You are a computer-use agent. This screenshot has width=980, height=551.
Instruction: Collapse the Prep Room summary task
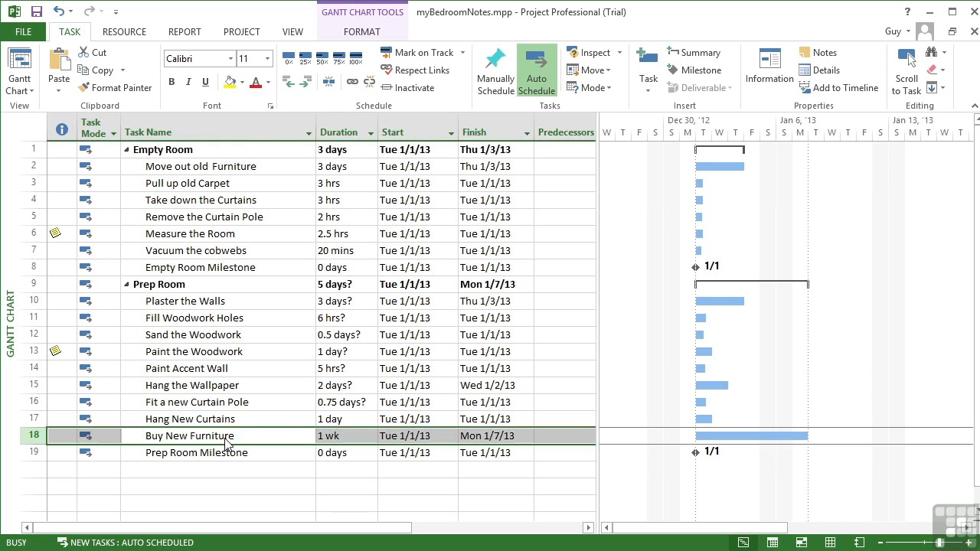pos(126,285)
